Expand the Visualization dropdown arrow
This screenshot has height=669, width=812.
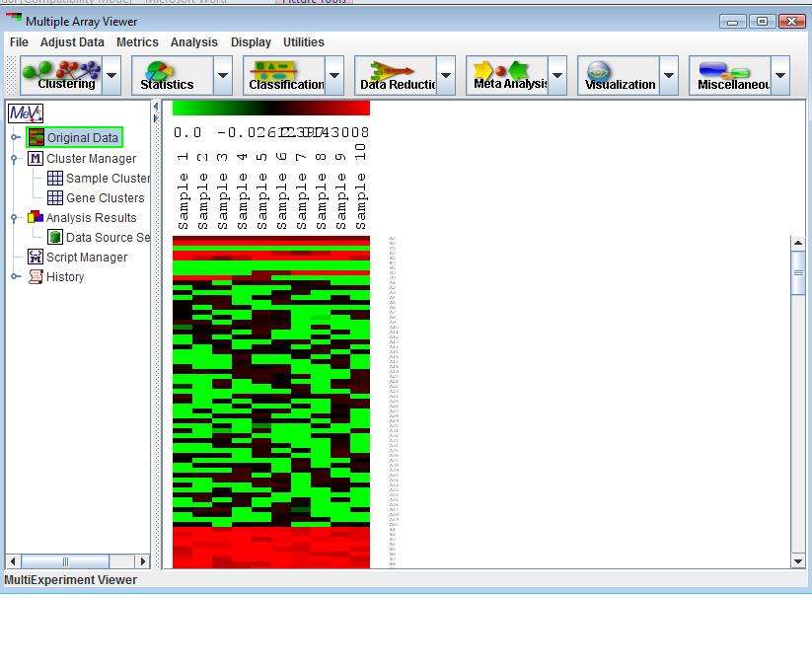pyautogui.click(x=669, y=75)
